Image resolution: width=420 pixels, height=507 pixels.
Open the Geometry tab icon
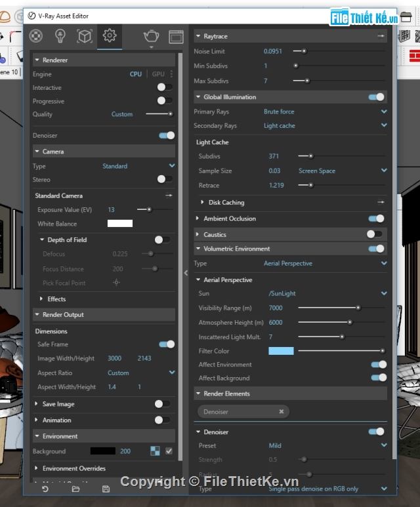tap(85, 36)
